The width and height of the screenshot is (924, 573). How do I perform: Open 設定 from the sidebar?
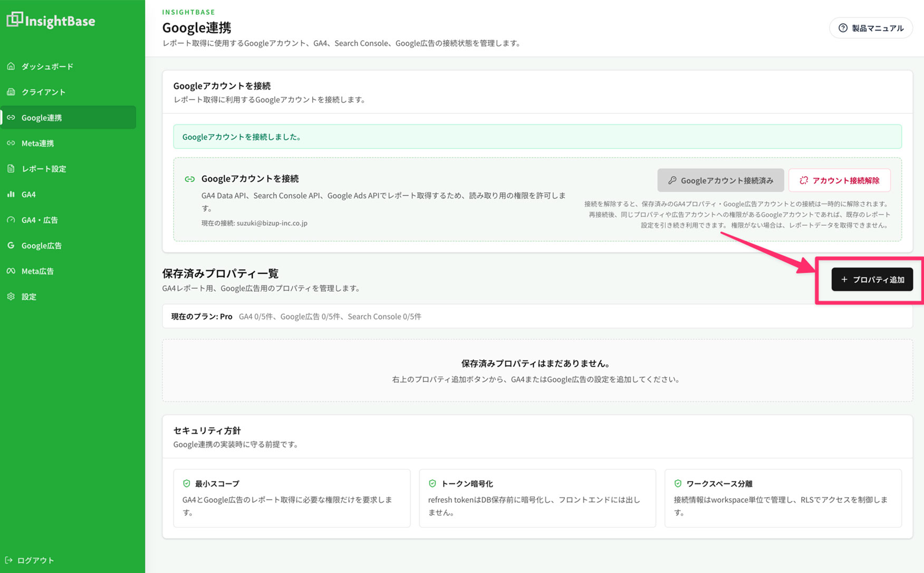click(69, 297)
